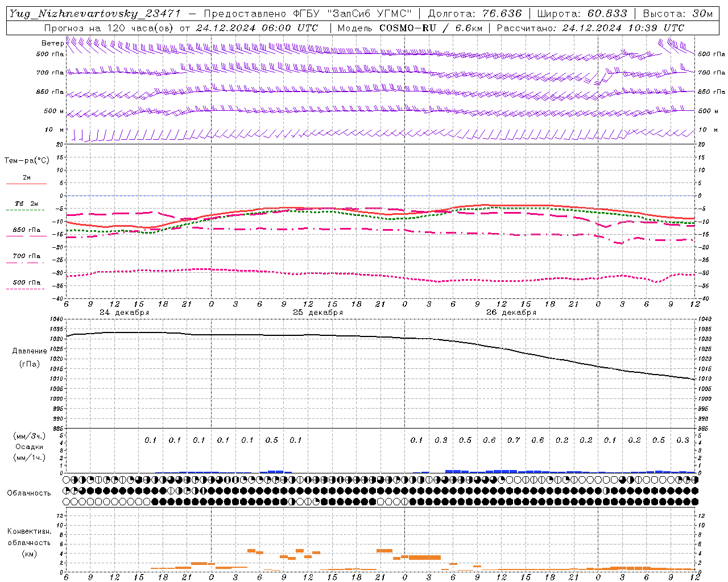Click the Облачность panel label
Screen dimensions: 728x582
point(29,493)
